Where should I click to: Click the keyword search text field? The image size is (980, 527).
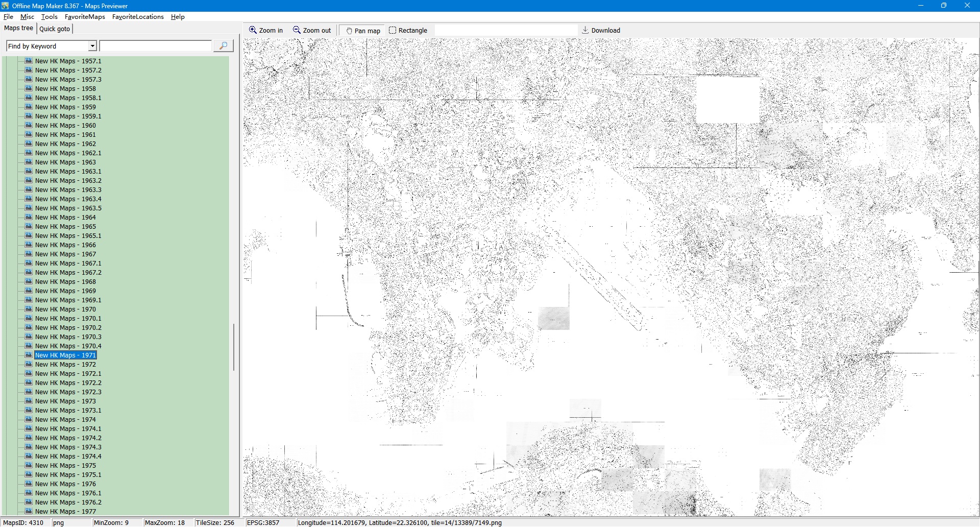(x=155, y=46)
